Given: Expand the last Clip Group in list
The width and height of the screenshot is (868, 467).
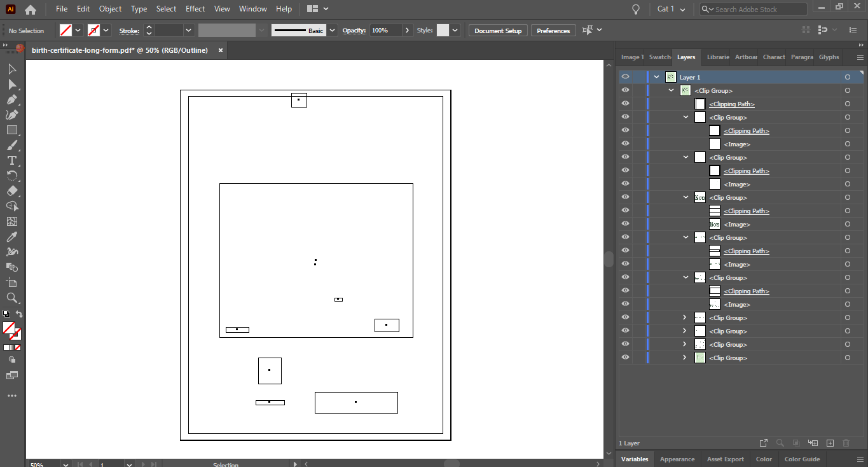Looking at the screenshot, I should [x=685, y=358].
